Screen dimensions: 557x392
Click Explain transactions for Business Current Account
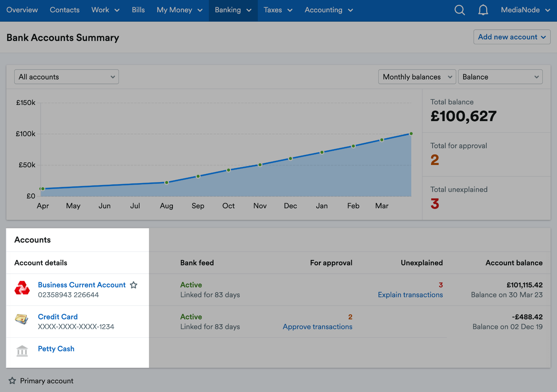point(410,294)
